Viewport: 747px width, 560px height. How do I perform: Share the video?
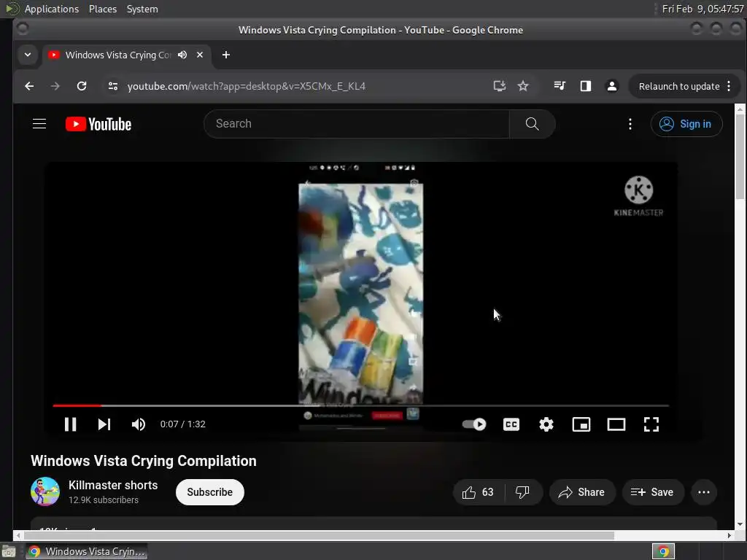581,492
